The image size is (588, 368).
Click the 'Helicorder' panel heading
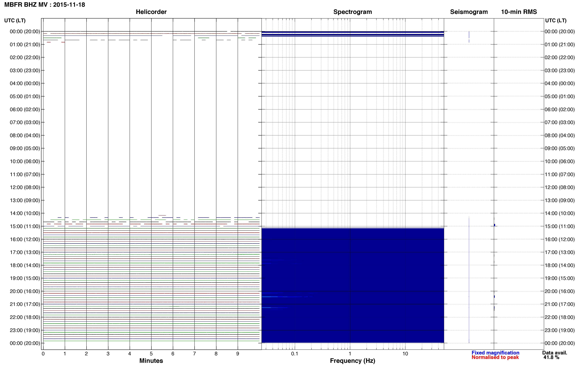click(x=151, y=12)
